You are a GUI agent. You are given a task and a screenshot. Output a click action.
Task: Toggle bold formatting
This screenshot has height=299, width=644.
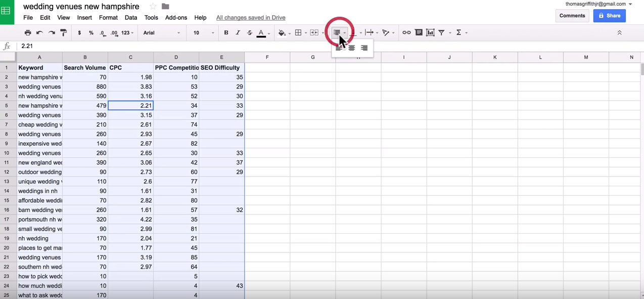(x=226, y=33)
